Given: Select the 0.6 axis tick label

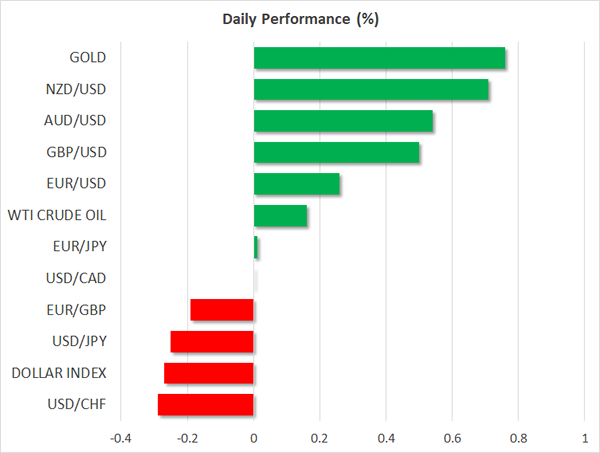Looking at the screenshot, I should (x=452, y=438).
